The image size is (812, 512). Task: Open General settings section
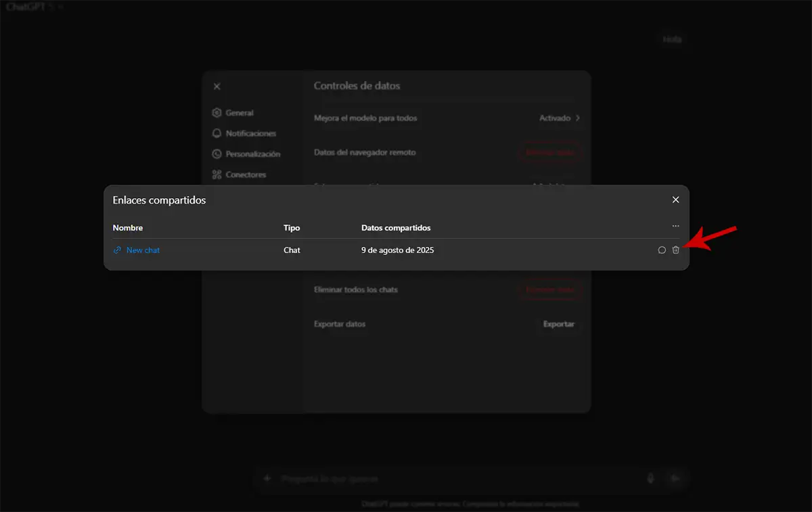tap(239, 113)
